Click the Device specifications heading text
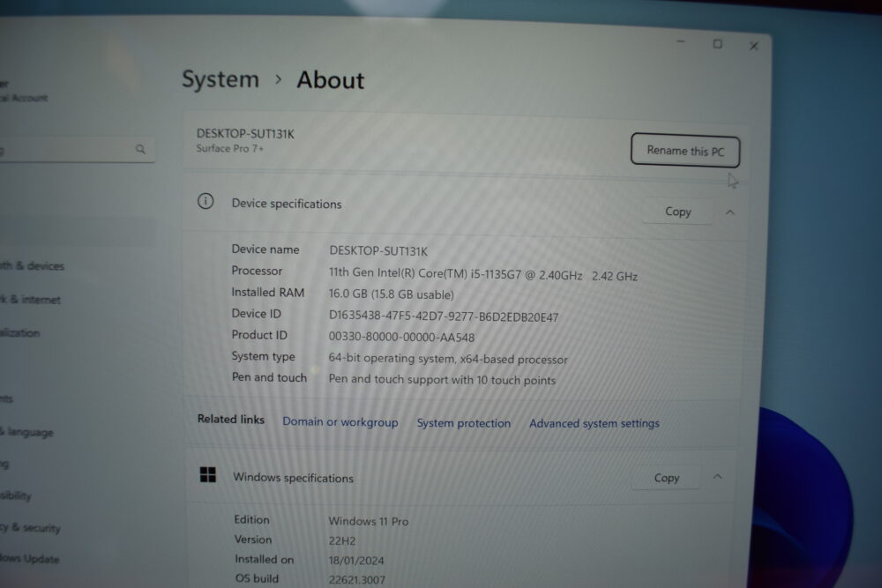This screenshot has width=882, height=588. coord(287,204)
